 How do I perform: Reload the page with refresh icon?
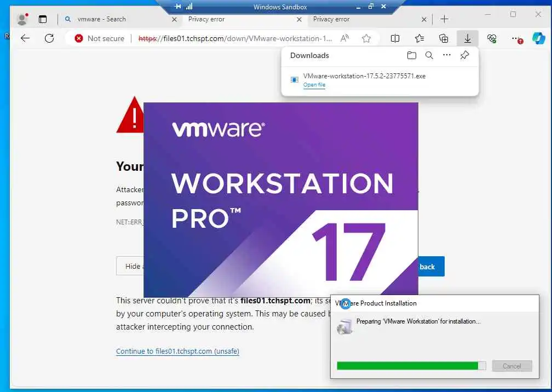pyautogui.click(x=49, y=38)
